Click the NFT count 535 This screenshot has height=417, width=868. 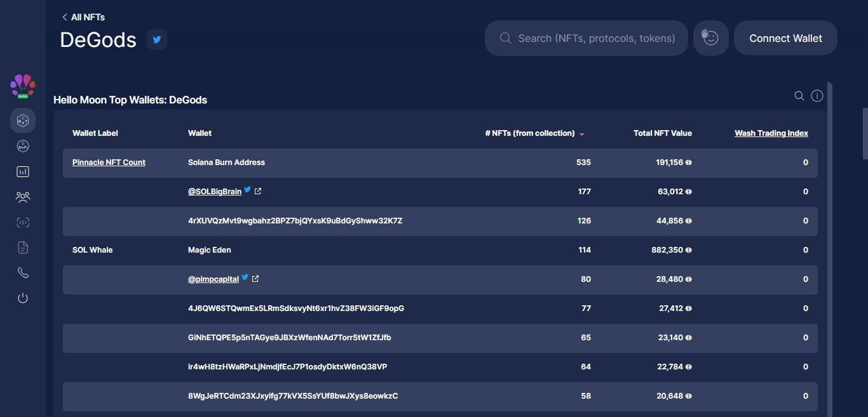[x=583, y=162]
